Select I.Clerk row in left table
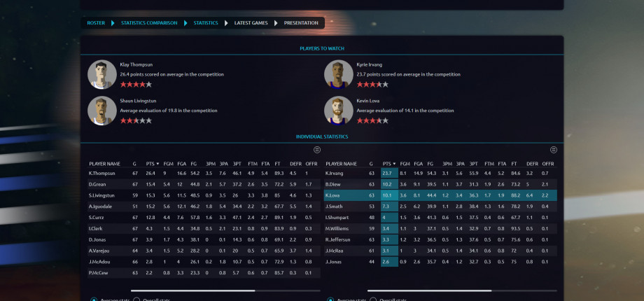The width and height of the screenshot is (644, 301). click(204, 229)
